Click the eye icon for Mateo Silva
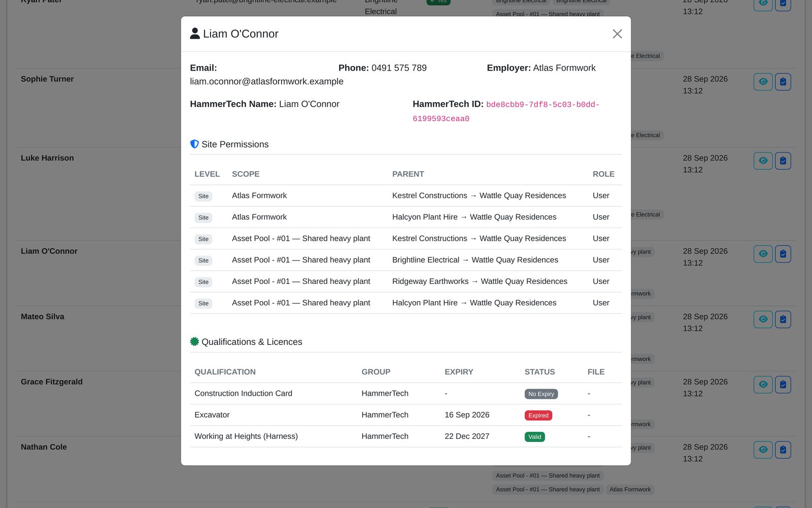Image resolution: width=812 pixels, height=508 pixels. click(763, 320)
